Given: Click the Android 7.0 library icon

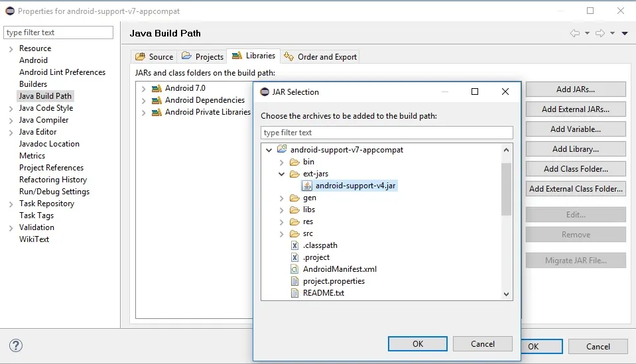Looking at the screenshot, I should 157,88.
